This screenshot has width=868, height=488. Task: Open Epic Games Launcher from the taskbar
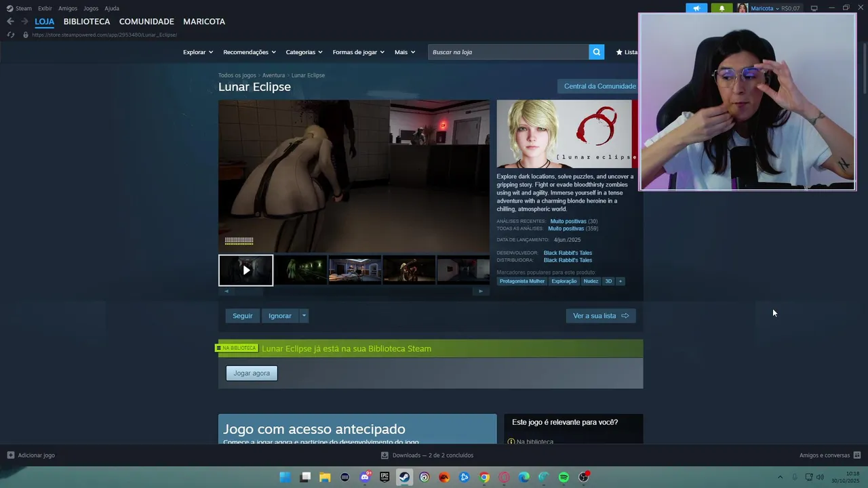click(x=384, y=477)
